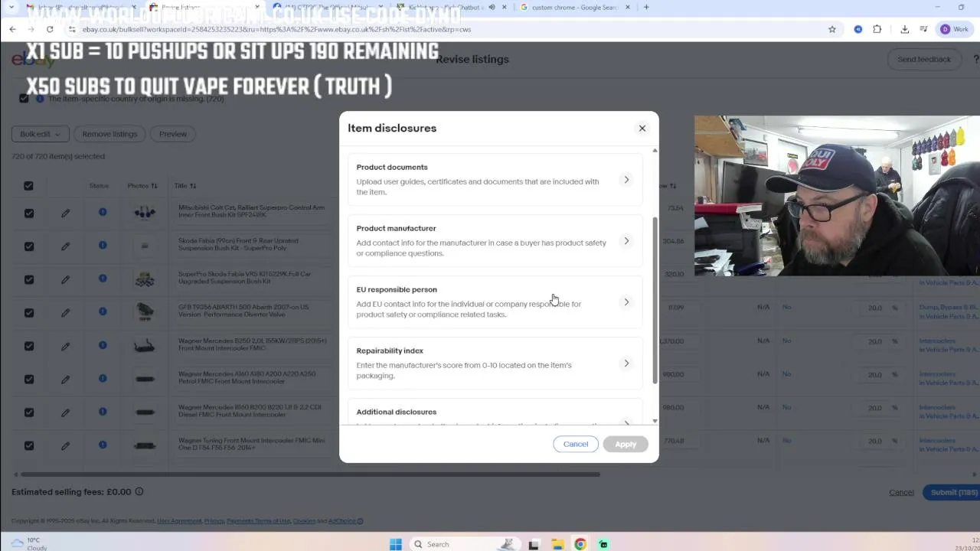Image resolution: width=980 pixels, height=551 pixels.
Task: Switch to custom chrome Google Search tab
Action: click(574, 8)
